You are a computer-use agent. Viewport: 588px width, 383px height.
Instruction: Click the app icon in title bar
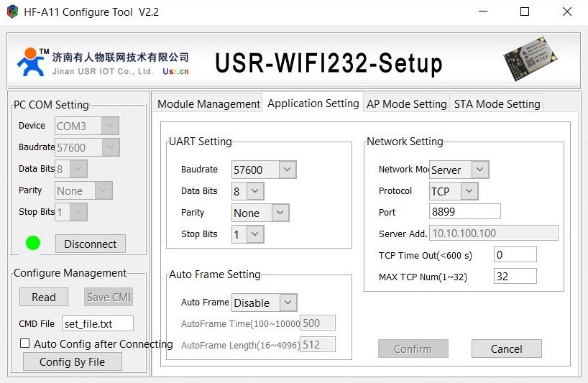pyautogui.click(x=12, y=11)
